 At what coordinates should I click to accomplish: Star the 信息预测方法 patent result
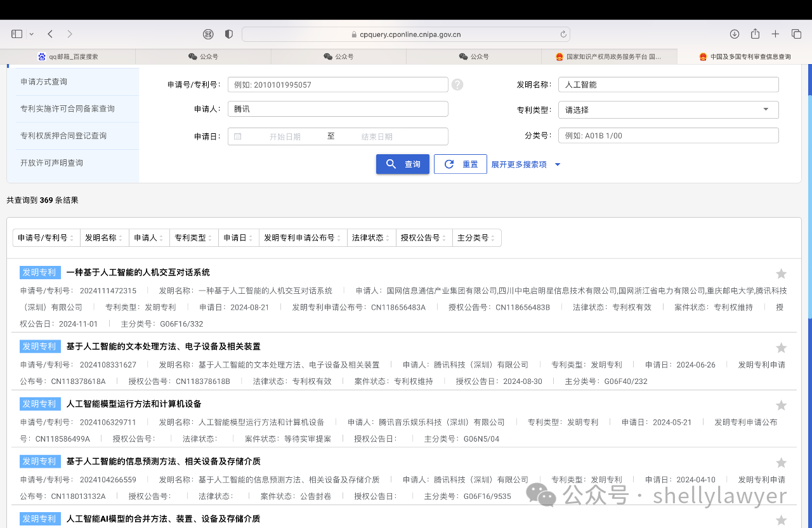pos(782,463)
